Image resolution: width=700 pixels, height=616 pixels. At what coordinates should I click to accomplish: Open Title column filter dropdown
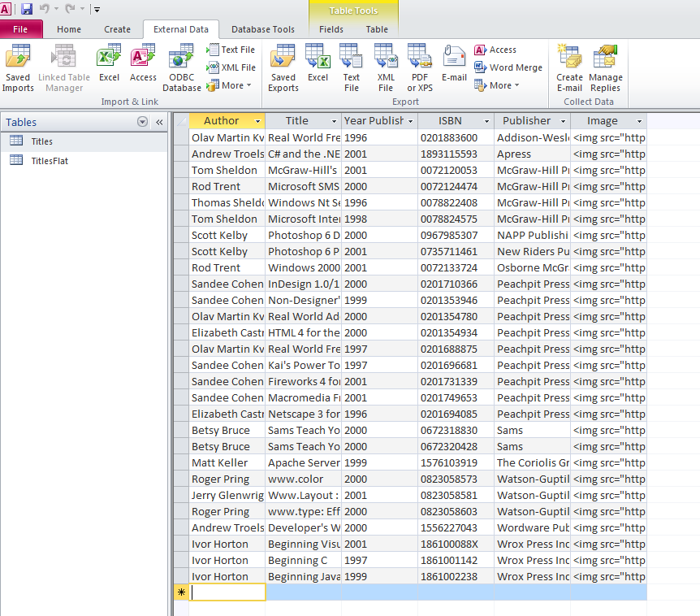tap(334, 121)
